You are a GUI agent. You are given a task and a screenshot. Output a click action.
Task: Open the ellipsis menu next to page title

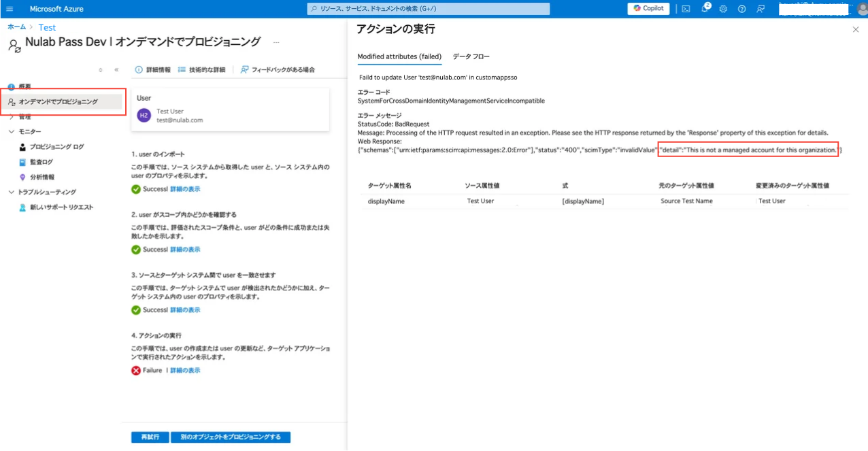[276, 42]
